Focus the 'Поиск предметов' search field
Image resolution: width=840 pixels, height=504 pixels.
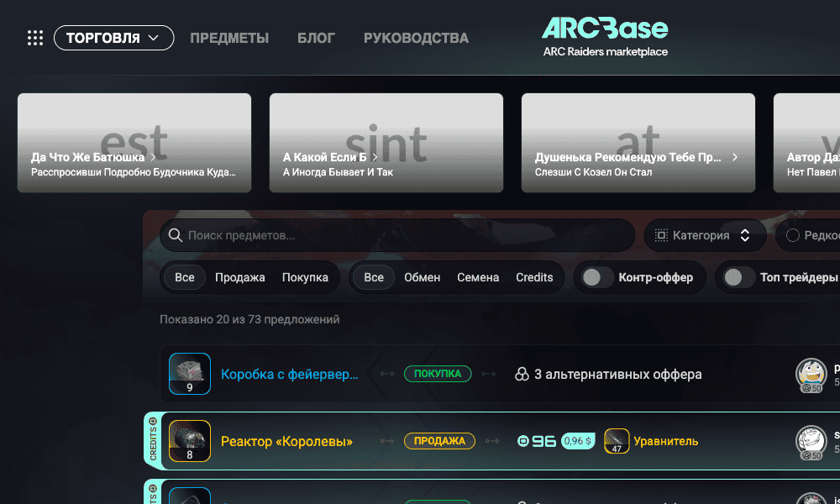point(397,235)
